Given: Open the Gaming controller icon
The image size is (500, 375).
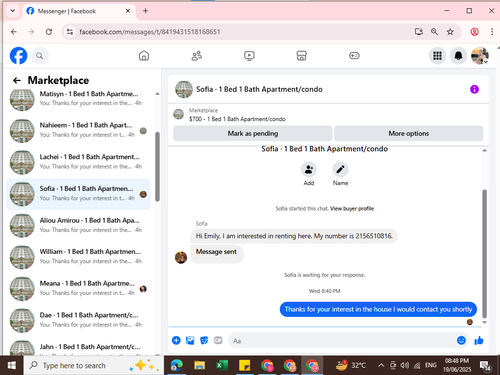Looking at the screenshot, I should 354,56.
